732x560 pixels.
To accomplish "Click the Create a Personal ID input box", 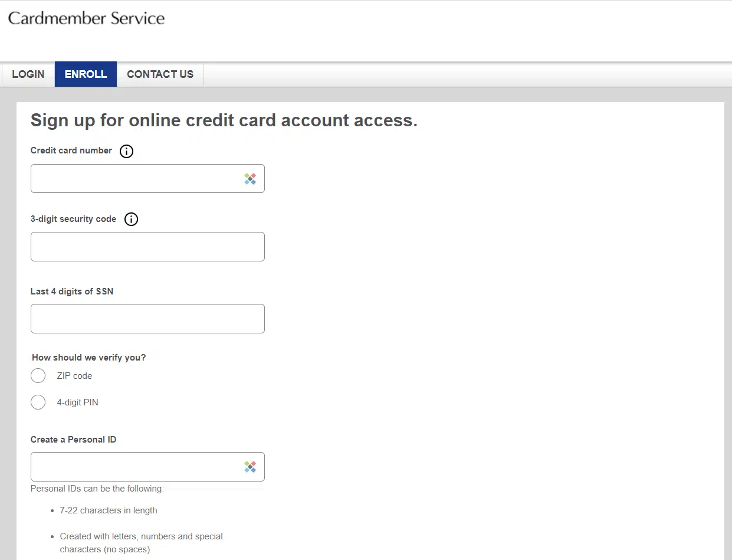I will (x=136, y=466).
